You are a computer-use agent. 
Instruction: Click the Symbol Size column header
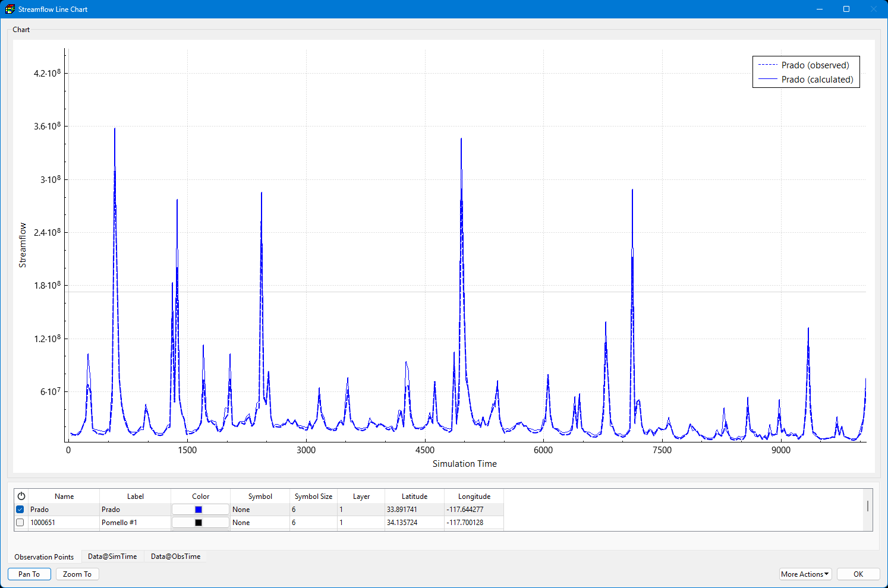point(314,497)
